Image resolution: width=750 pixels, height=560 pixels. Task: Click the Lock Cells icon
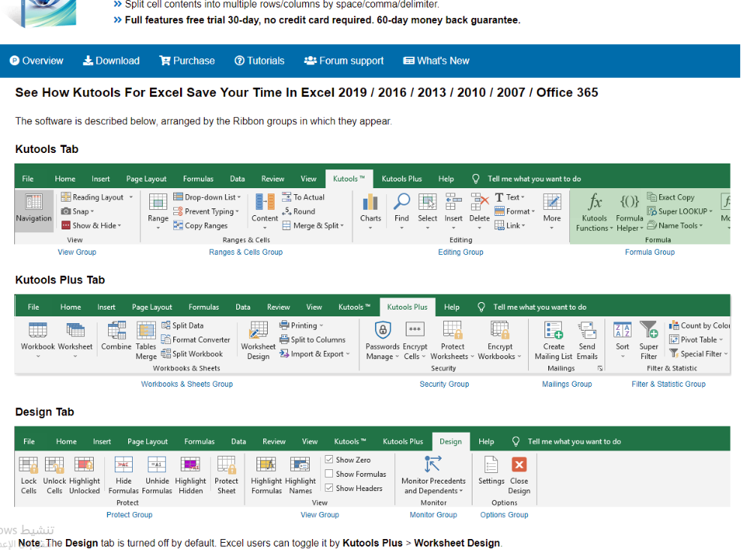tap(28, 465)
